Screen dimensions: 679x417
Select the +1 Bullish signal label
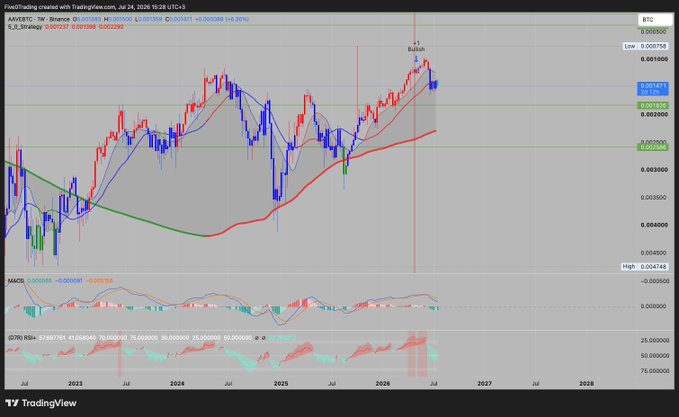pyautogui.click(x=416, y=46)
